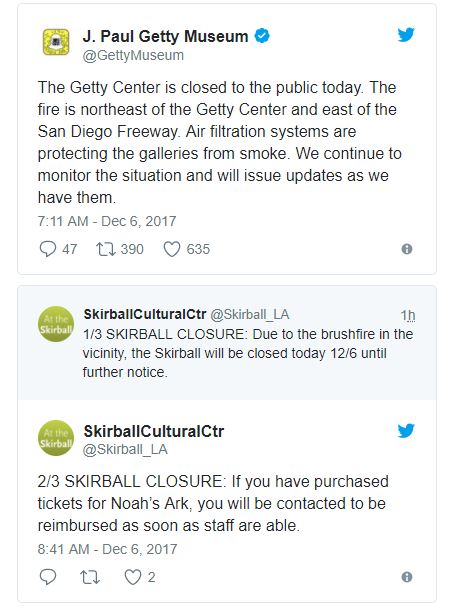Reply to the 2/3 Skirball closure tweet
Viewport: 458px width, 613px height.
pos(48,577)
